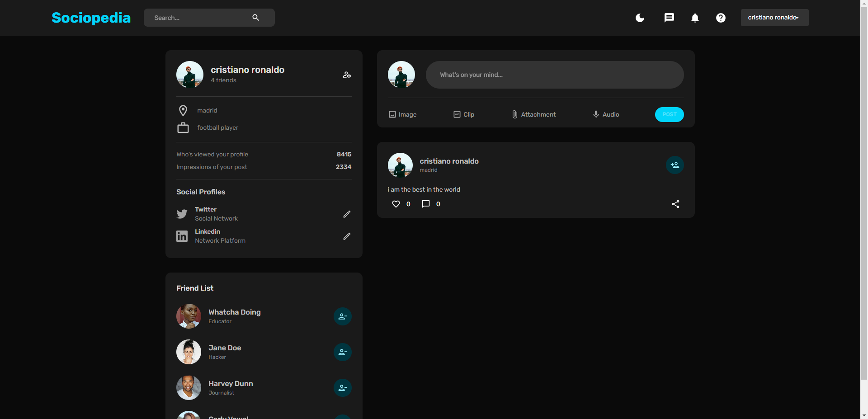Open Jane Doe's avatar
The width and height of the screenshot is (868, 419).
189,352
